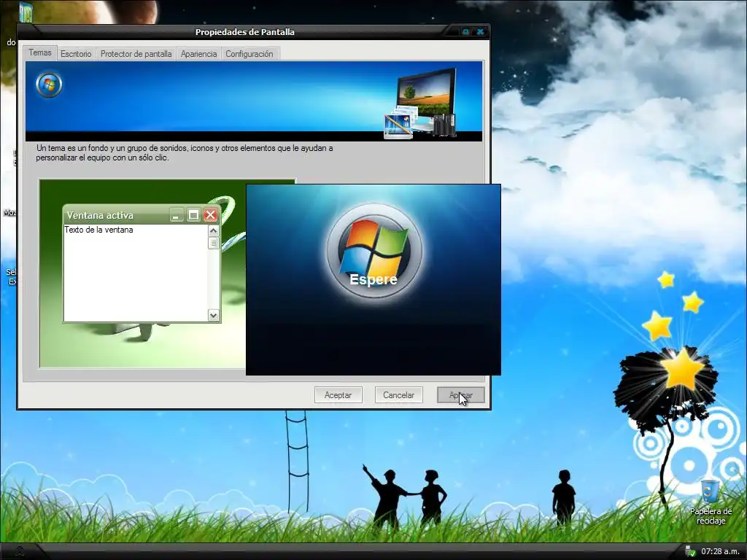The width and height of the screenshot is (747, 560).
Task: Switch to the Temas tab
Action: (x=40, y=52)
